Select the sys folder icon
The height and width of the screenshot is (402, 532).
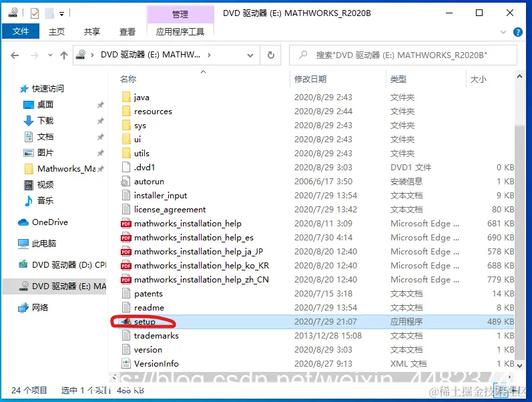[x=126, y=125]
